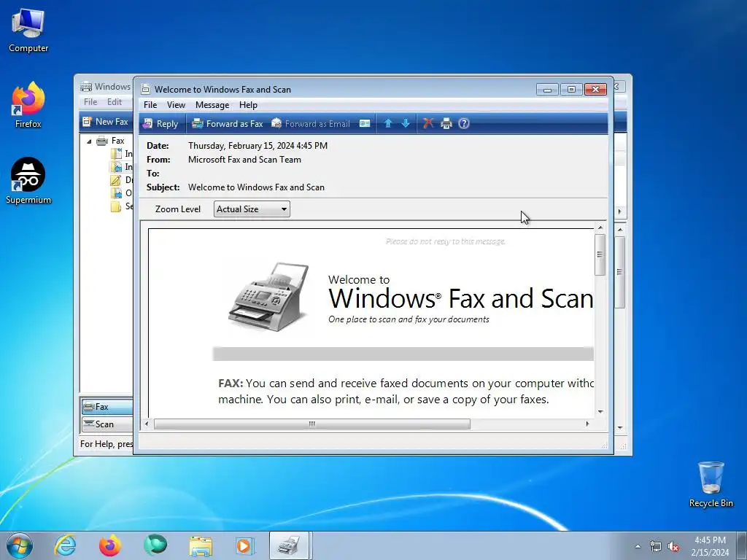Open the Message menu
This screenshot has height=560, width=747.
212,105
